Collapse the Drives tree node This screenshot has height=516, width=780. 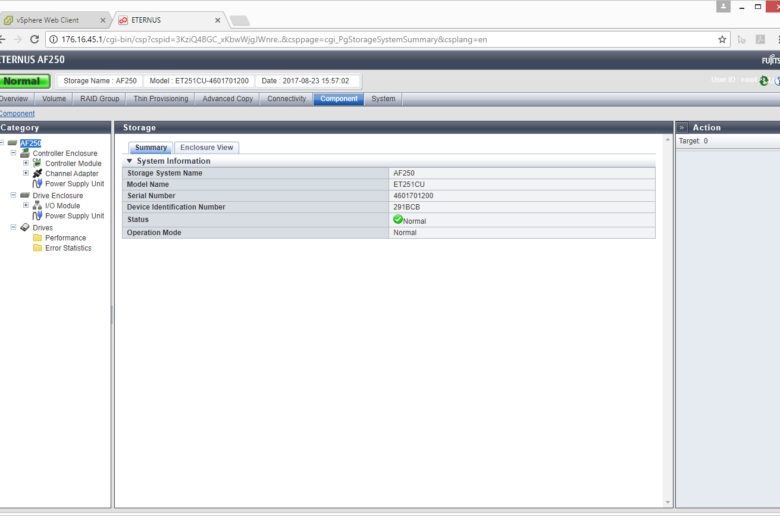[x=13, y=227]
